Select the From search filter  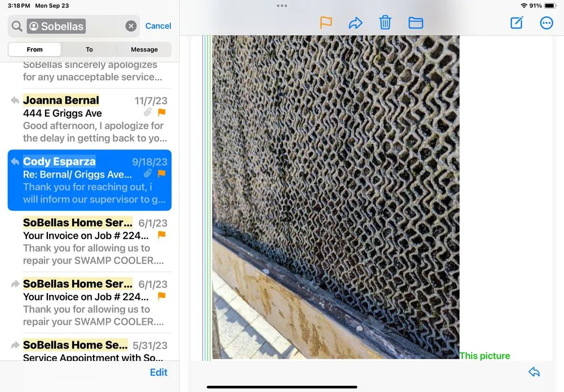coord(35,50)
